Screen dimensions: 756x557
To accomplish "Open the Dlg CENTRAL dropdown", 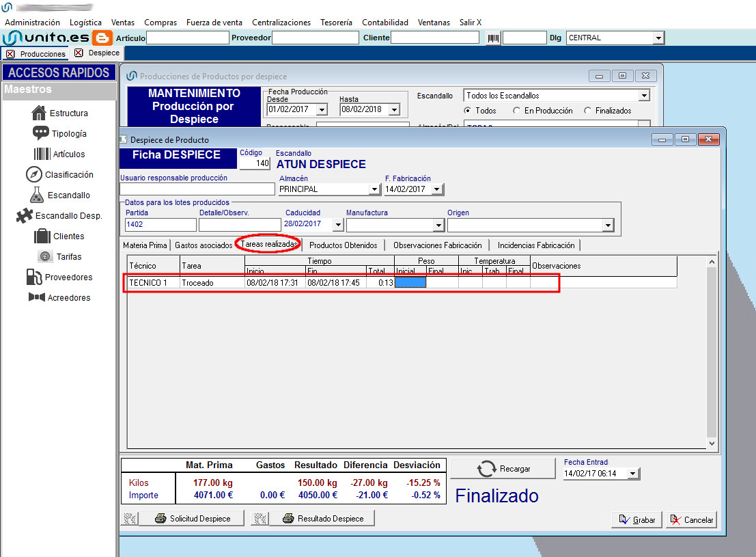I will tap(658, 38).
